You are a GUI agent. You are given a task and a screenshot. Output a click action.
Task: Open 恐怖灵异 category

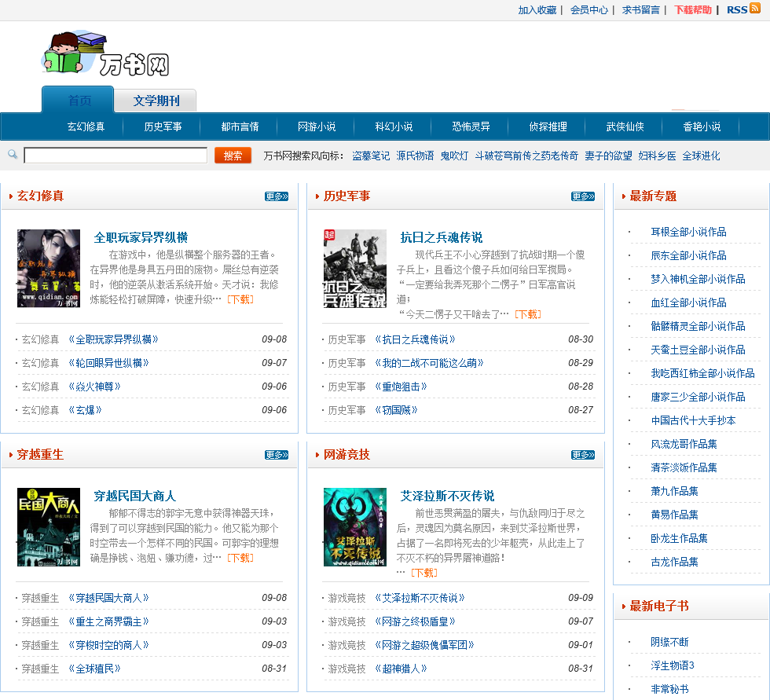471,126
